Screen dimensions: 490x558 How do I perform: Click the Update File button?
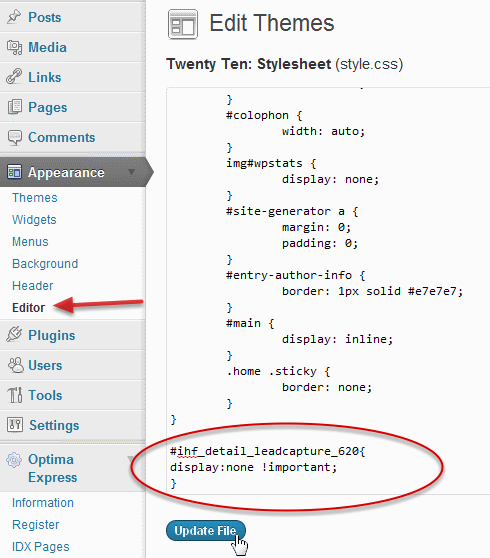[x=206, y=531]
